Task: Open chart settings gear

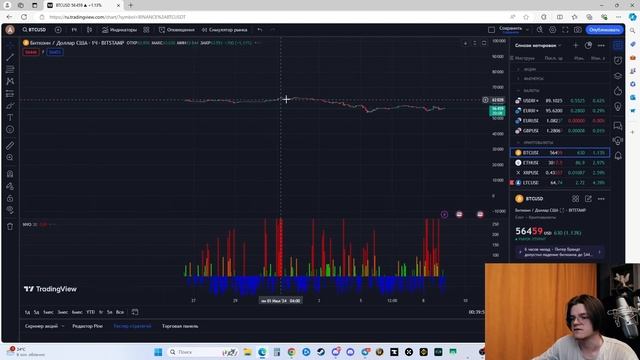Action: click(x=552, y=30)
